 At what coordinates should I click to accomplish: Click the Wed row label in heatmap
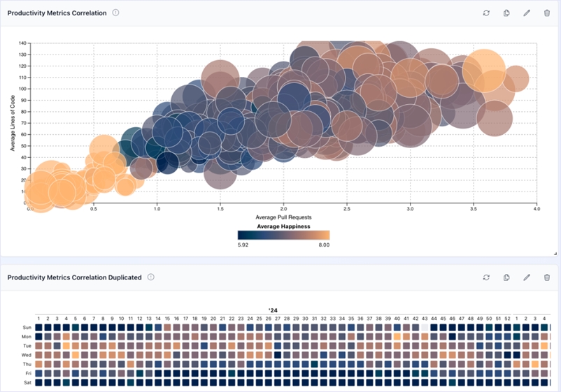tap(27, 354)
